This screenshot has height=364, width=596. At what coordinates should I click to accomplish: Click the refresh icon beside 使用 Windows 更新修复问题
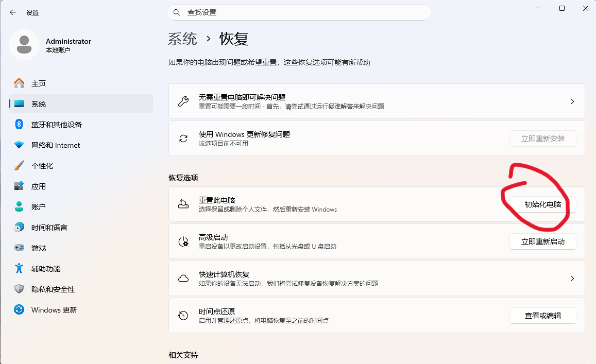183,138
